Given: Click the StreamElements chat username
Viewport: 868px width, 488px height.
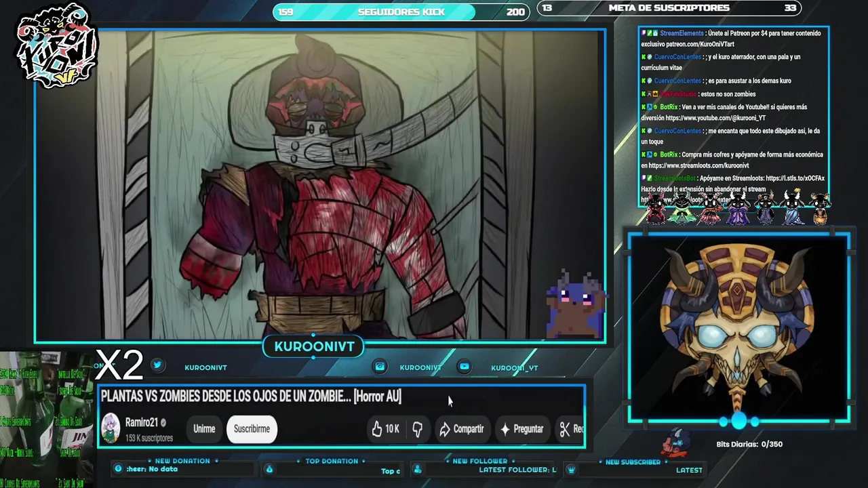Looking at the screenshot, I should (x=682, y=33).
